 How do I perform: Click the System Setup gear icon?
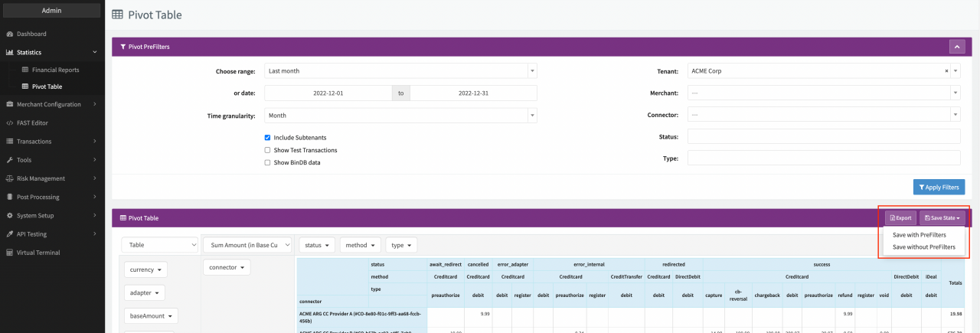tap(9, 216)
